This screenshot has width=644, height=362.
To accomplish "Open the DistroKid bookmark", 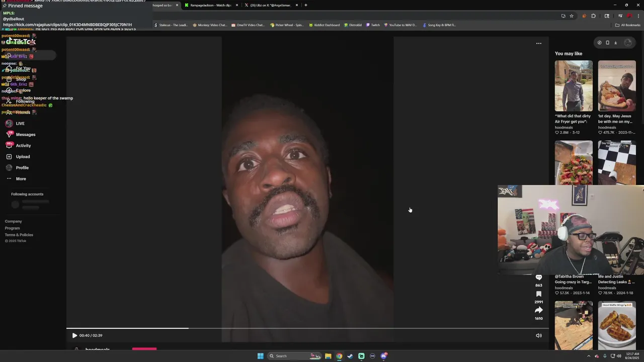I will tap(353, 25).
